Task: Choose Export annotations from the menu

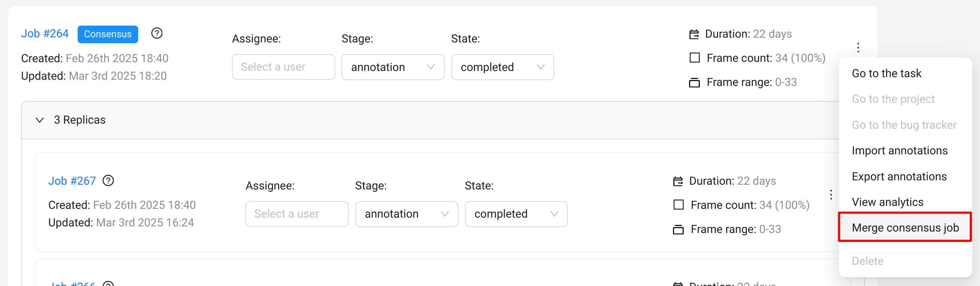Action: [x=899, y=176]
